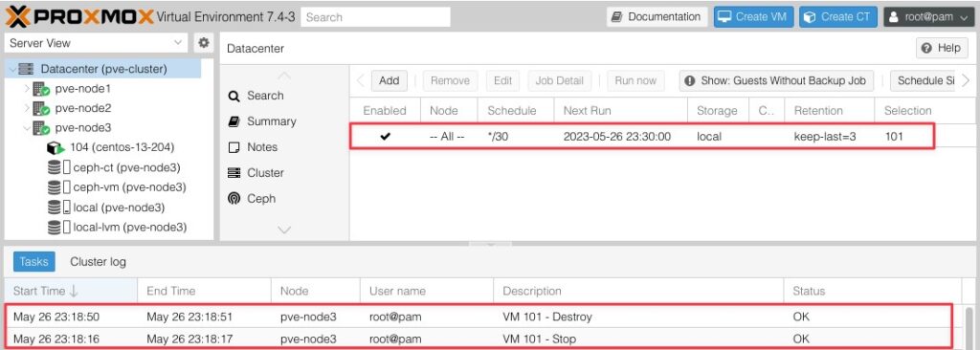Viewport: 980px width, 350px height.
Task: Click the Summary book icon
Action: [234, 121]
